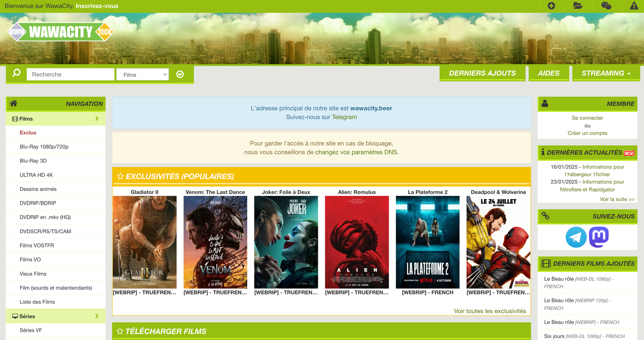Open the Aides tab
Viewport: 644px width, 340px height.
coord(549,73)
